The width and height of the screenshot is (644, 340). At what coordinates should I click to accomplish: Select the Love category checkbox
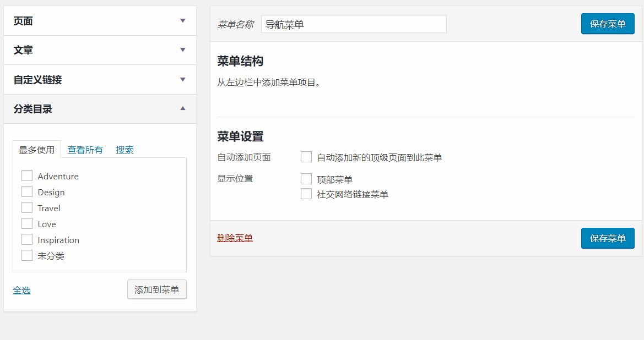tap(27, 224)
